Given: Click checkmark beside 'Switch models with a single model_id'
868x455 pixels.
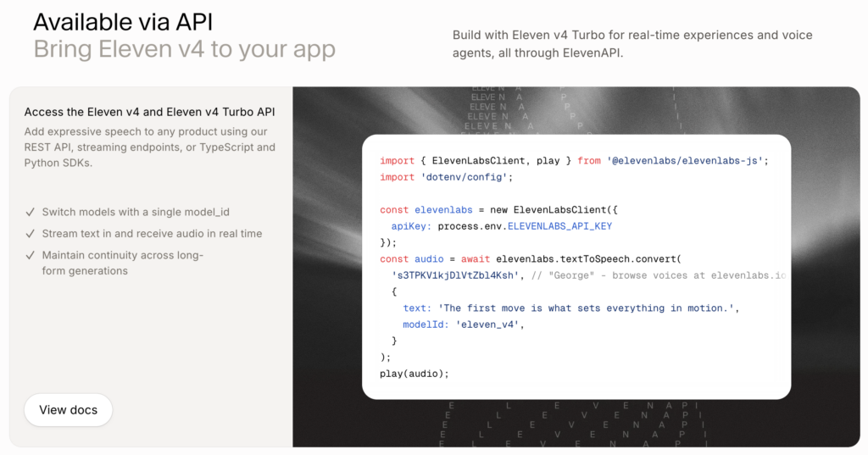Looking at the screenshot, I should click(x=31, y=212).
